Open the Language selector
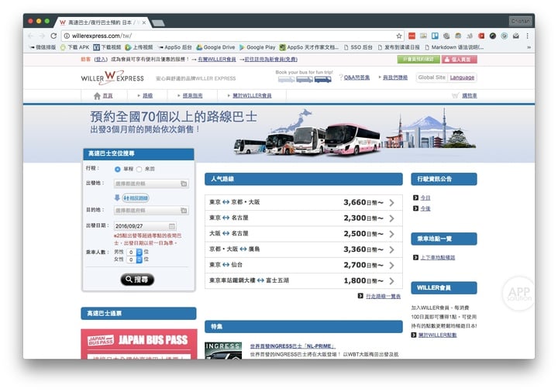 [x=462, y=77]
